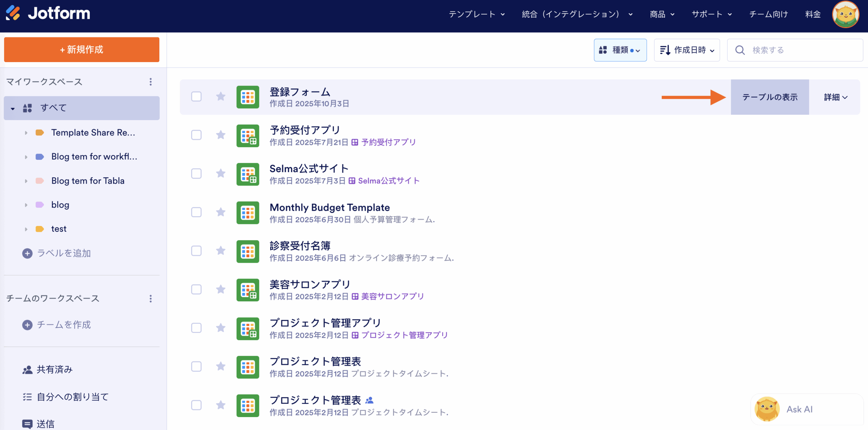Click the Jotform logo icon

13,13
